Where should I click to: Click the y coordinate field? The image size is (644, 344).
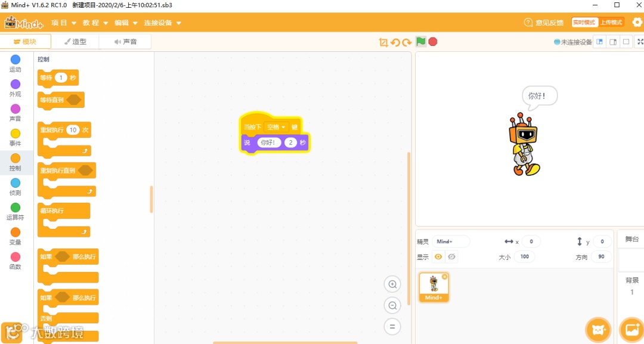point(602,241)
